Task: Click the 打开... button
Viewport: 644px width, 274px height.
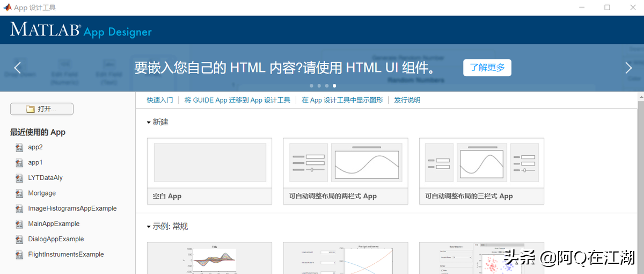Action: click(42, 109)
